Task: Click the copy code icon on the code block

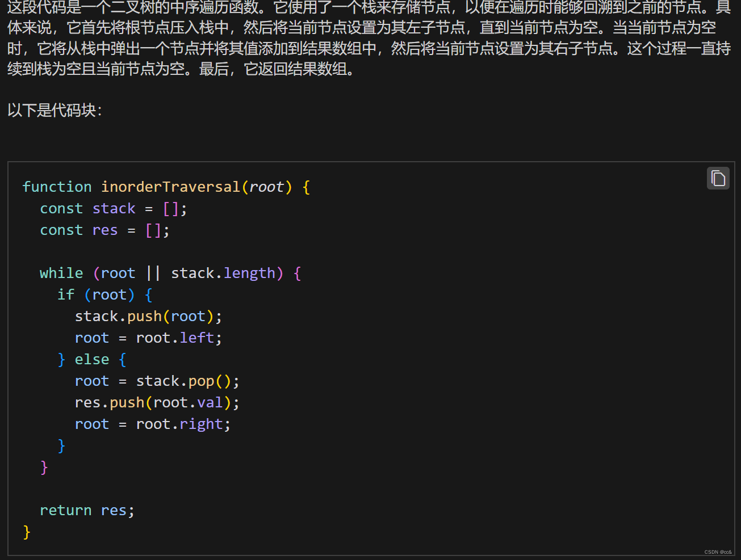Action: coord(718,178)
